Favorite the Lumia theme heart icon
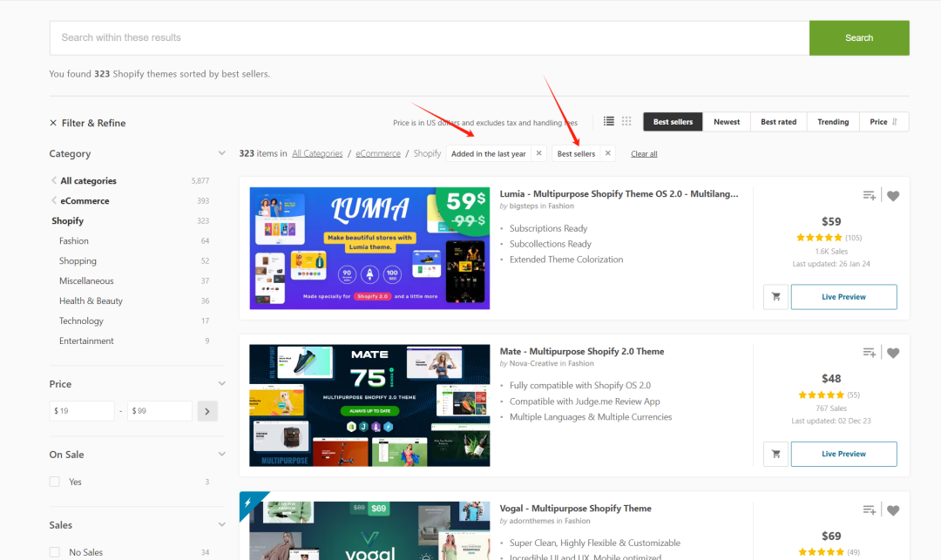This screenshot has height=560, width=941. 893,196
